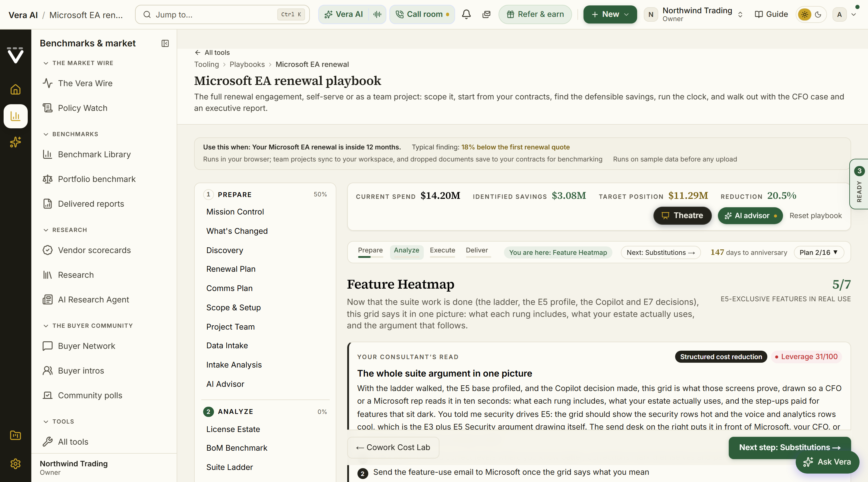
Task: Open the Guide link
Action: (x=771, y=14)
